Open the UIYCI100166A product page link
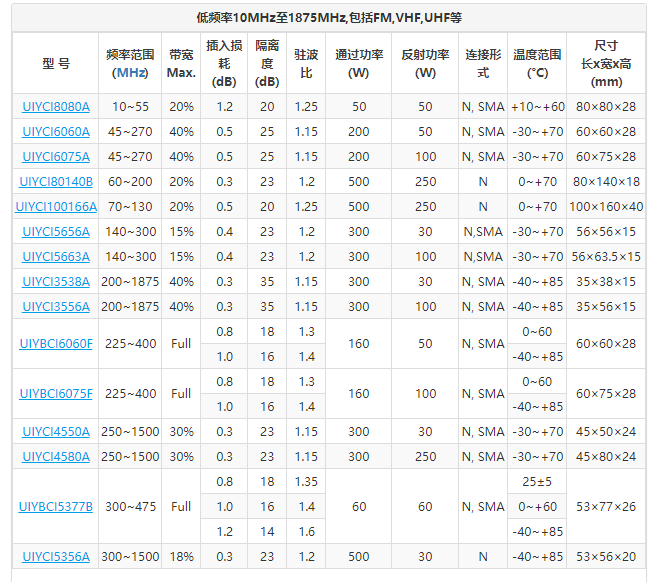The height and width of the screenshot is (582, 658). pyautogui.click(x=56, y=207)
